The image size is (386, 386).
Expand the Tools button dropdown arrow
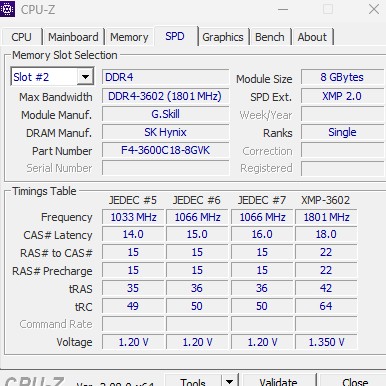pos(229,381)
